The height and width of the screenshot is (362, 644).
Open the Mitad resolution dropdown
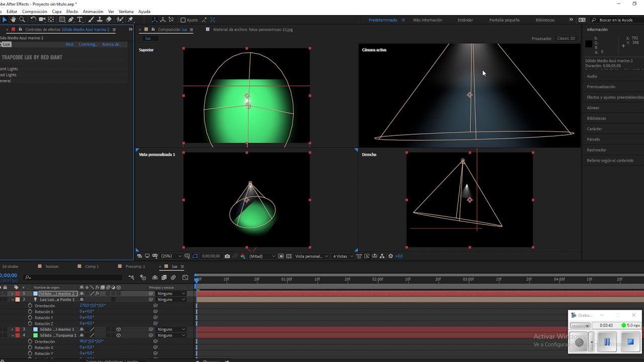(263, 256)
